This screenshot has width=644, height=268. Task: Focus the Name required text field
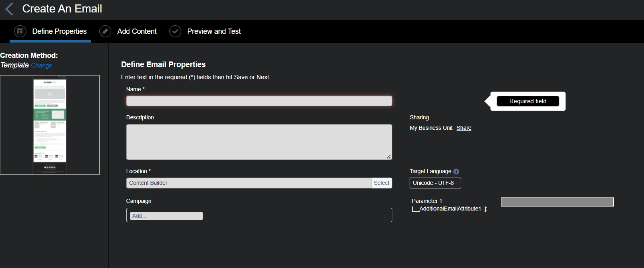coord(259,101)
